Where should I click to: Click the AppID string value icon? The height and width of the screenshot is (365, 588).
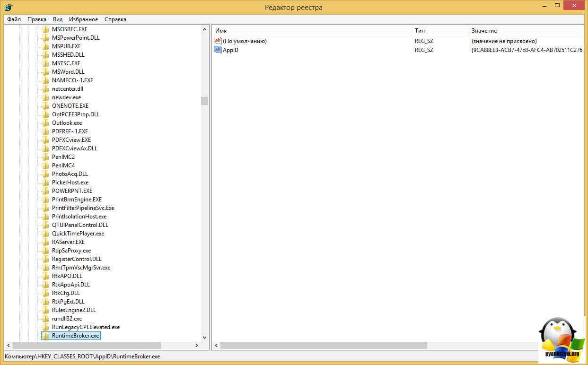point(218,50)
